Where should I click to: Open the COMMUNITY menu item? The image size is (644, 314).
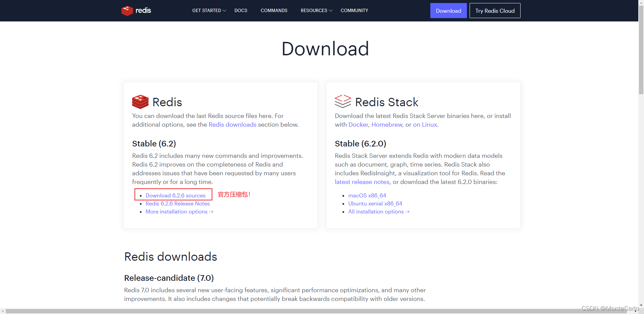[354, 11]
